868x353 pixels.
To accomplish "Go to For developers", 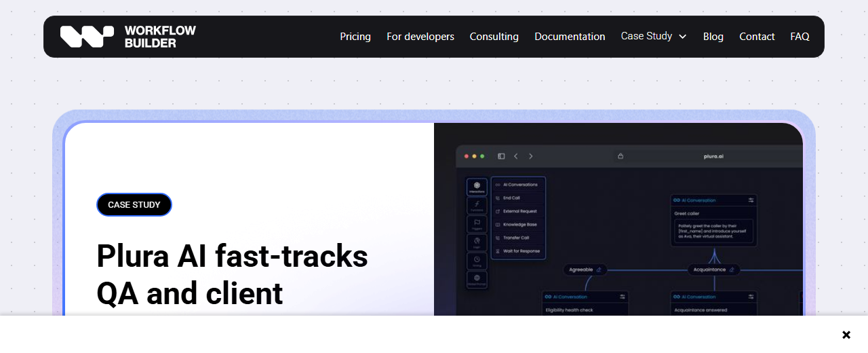I will click(x=420, y=37).
